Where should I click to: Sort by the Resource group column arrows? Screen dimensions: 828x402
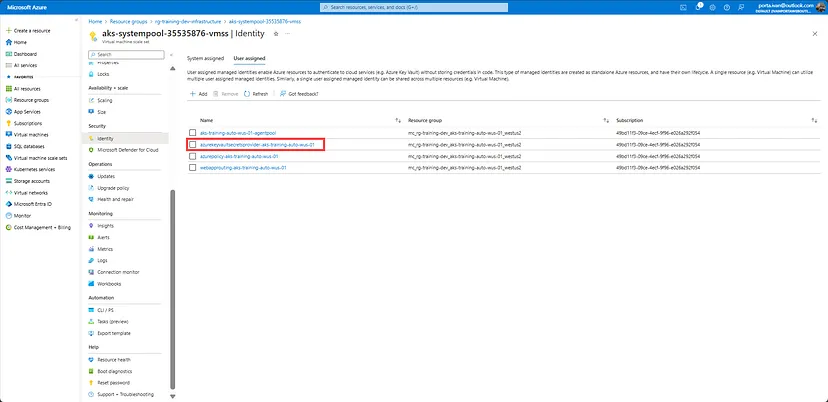[606, 120]
